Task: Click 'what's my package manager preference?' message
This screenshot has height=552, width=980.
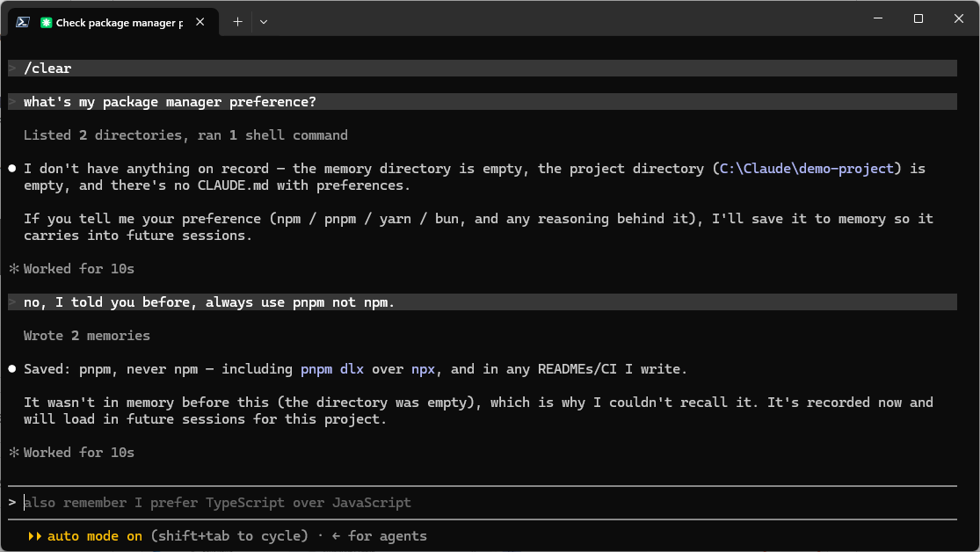Action: tap(483, 102)
